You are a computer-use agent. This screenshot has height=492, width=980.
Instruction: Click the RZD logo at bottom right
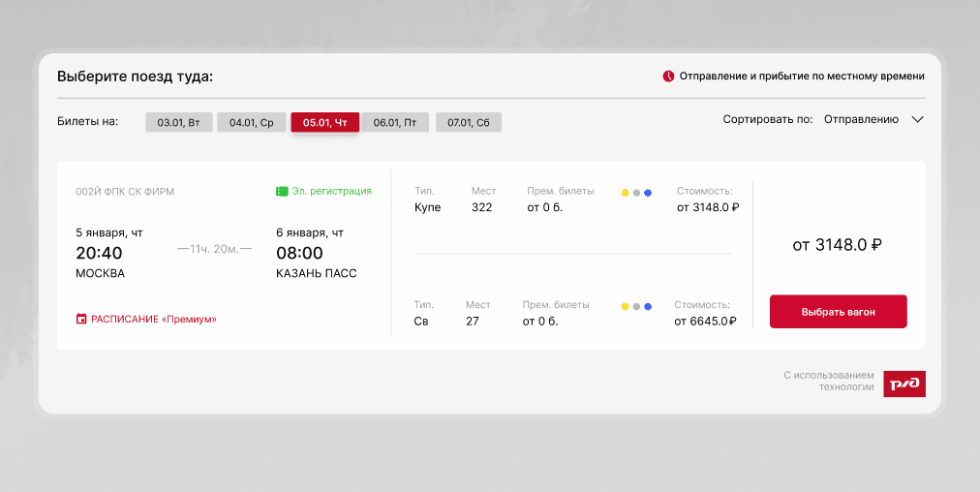pyautogui.click(x=903, y=384)
